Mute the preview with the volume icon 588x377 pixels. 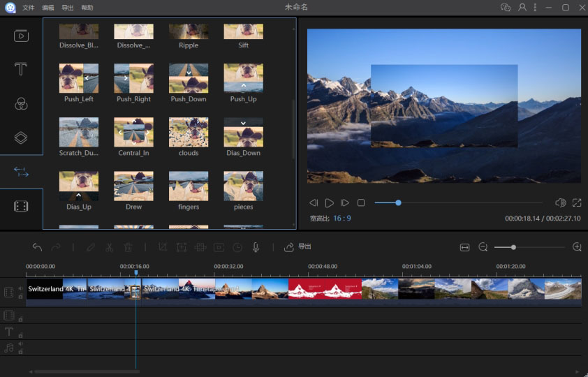(559, 203)
